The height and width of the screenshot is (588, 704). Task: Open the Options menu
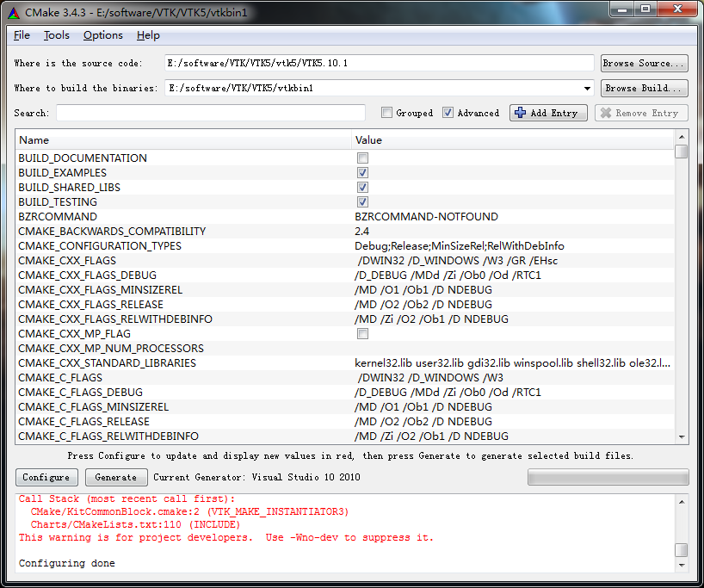(x=102, y=35)
